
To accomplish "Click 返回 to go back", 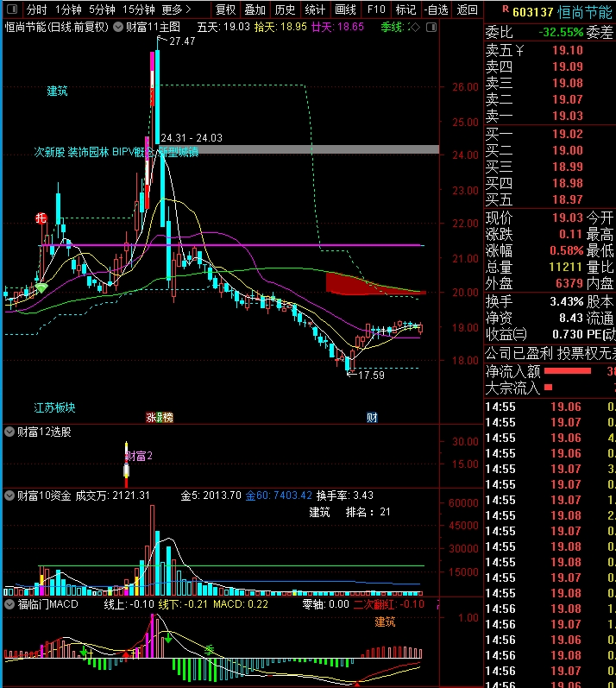I will pyautogui.click(x=467, y=9).
